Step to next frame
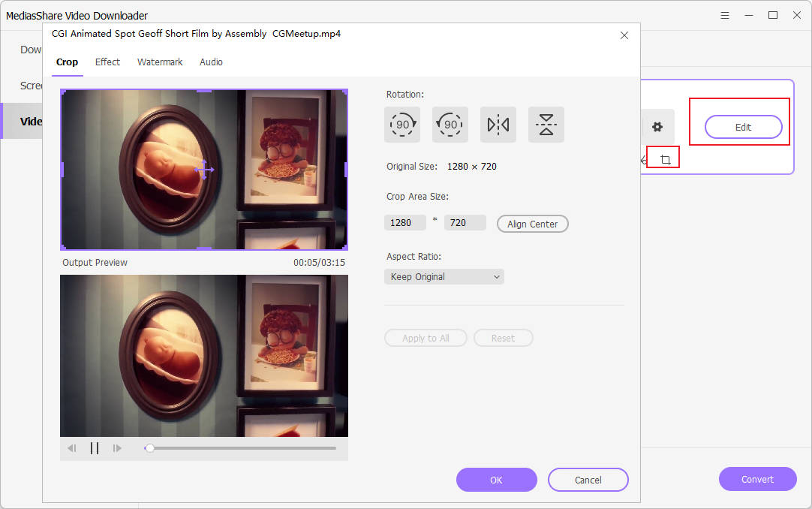The image size is (812, 509). [x=117, y=448]
